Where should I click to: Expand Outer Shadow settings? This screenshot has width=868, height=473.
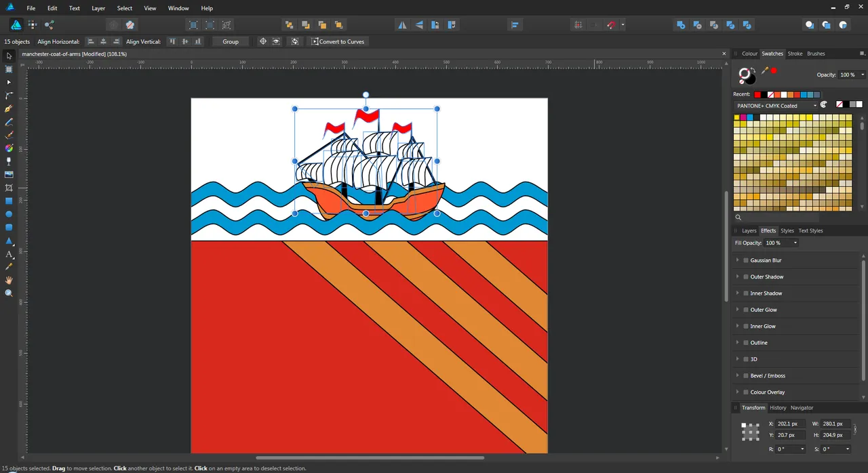click(x=738, y=276)
